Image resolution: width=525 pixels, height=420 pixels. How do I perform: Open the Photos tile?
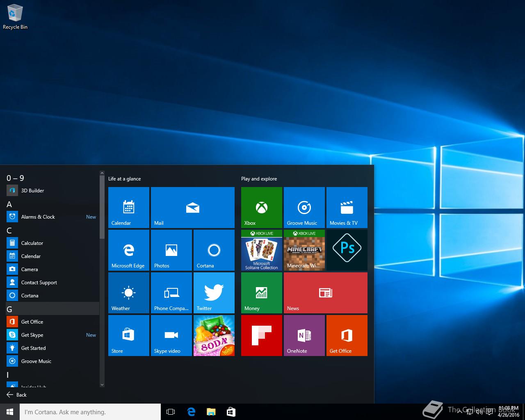point(171,250)
